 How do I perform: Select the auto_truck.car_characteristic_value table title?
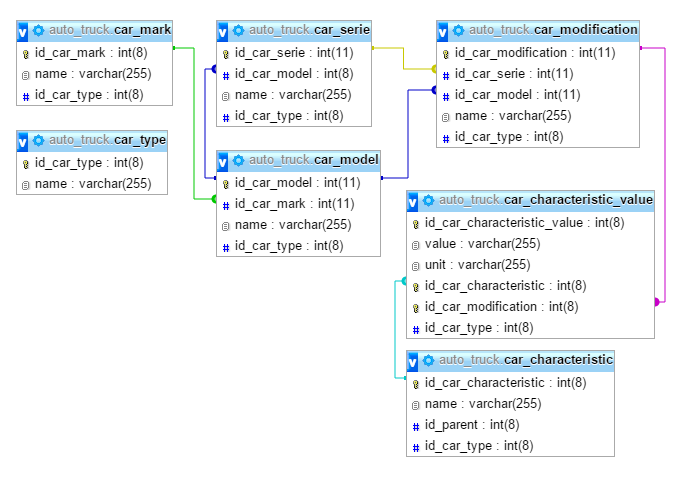(546, 200)
